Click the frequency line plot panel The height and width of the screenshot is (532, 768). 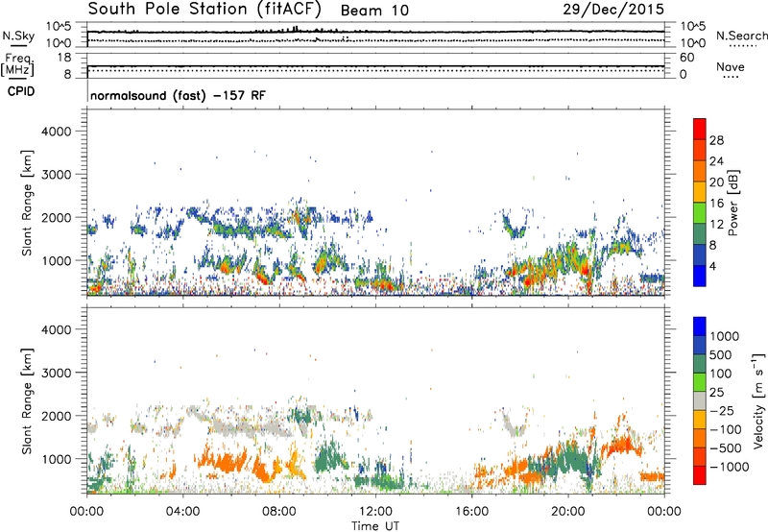coord(375,65)
